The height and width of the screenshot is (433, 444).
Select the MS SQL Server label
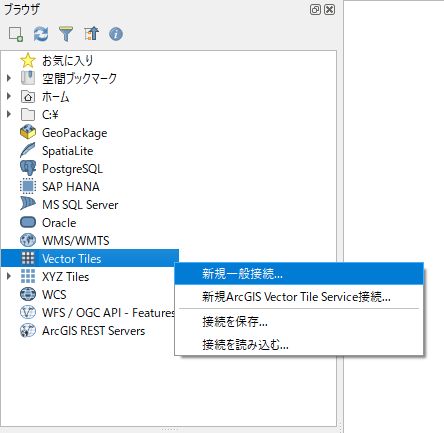click(x=80, y=205)
